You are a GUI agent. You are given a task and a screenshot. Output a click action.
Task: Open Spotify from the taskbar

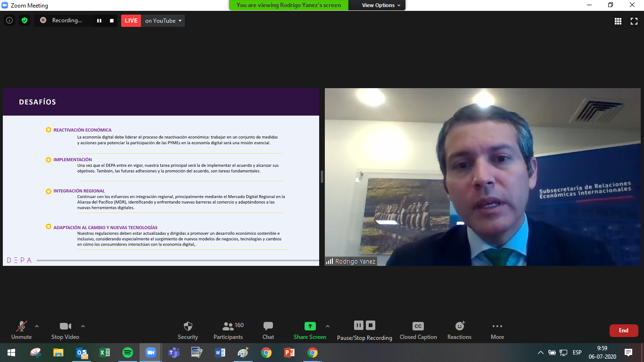pyautogui.click(x=127, y=353)
